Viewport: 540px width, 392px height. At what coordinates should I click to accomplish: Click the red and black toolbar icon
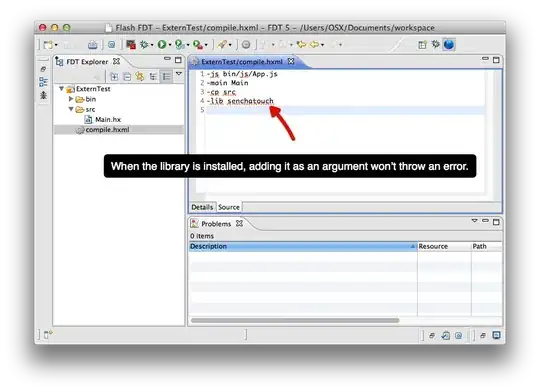(x=131, y=44)
